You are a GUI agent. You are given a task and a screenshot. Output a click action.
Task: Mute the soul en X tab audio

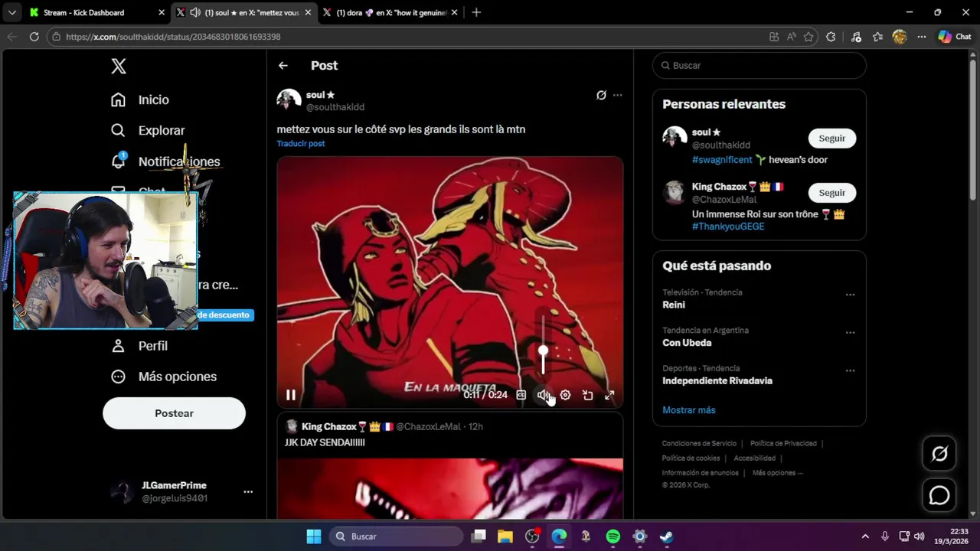click(195, 12)
